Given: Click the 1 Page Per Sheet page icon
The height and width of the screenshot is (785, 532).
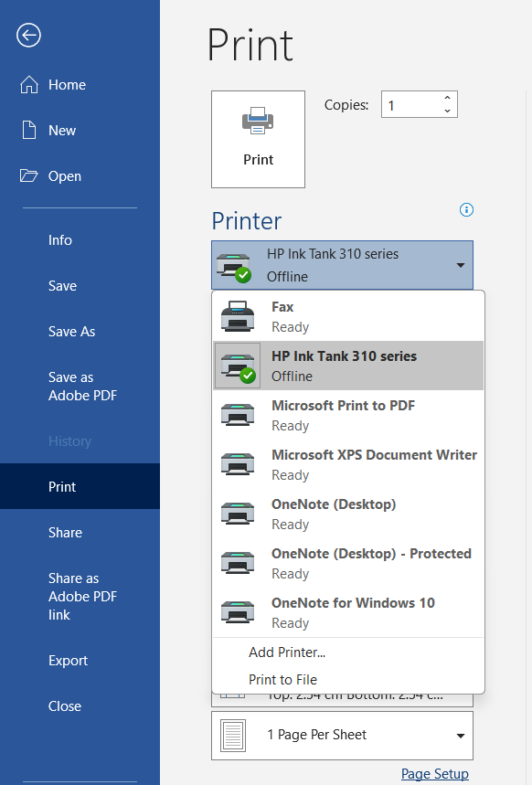Looking at the screenshot, I should tap(233, 736).
